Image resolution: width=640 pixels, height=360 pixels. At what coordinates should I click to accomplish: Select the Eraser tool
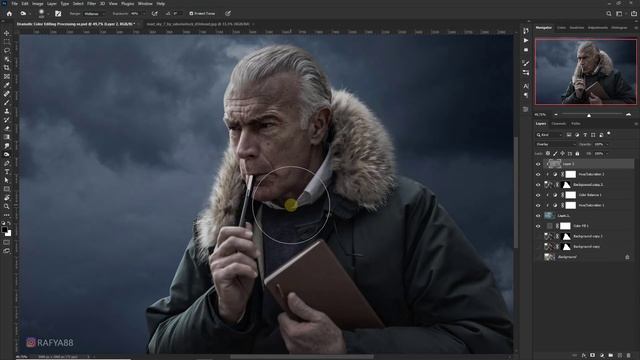coord(7,128)
